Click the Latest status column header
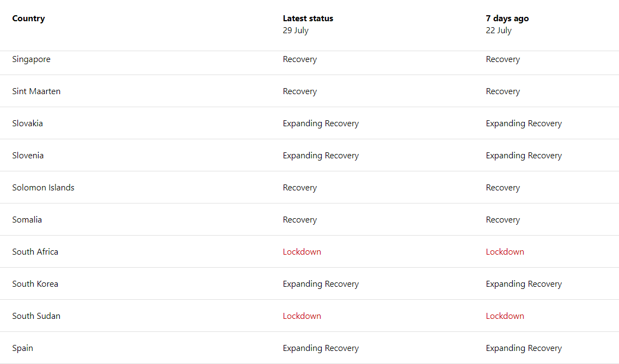 308,18
